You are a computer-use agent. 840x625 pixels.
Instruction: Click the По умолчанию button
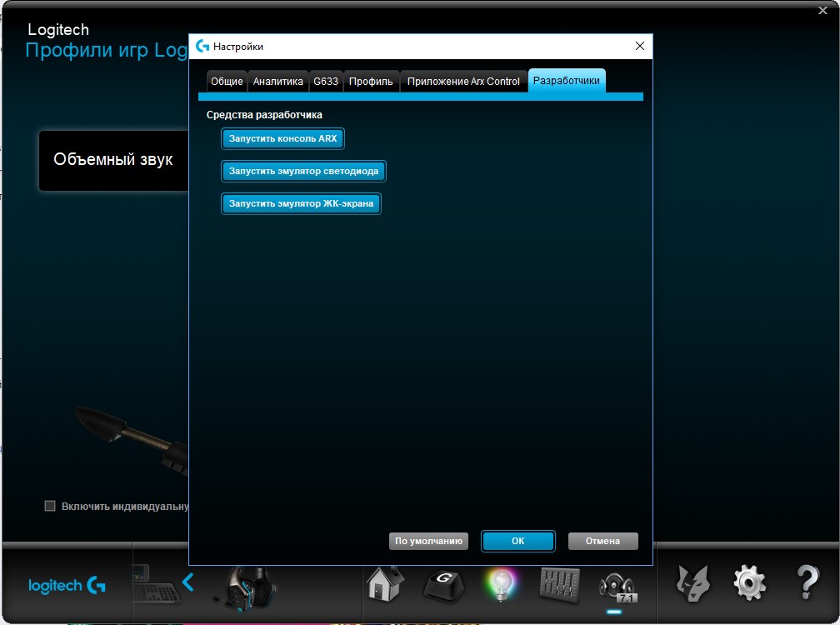point(428,541)
